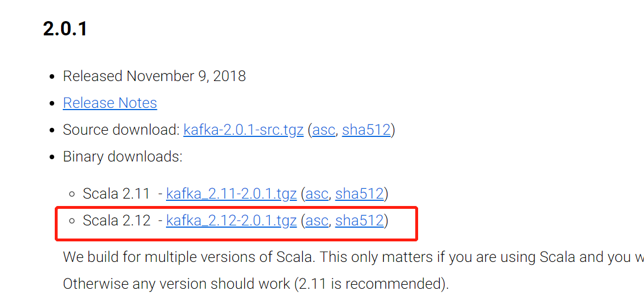
Task: Click the Released November 9, 2018 text
Action: [x=154, y=76]
